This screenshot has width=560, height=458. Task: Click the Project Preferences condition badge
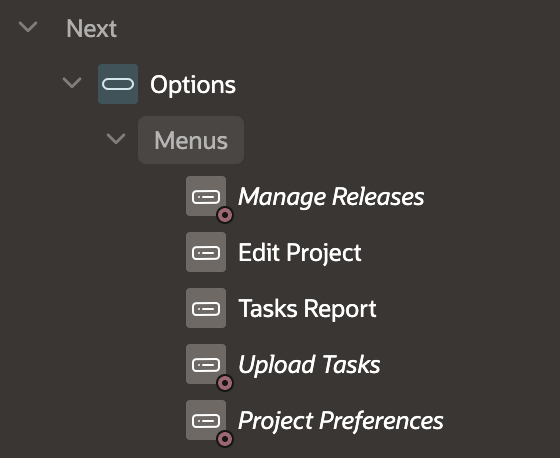tap(225, 439)
